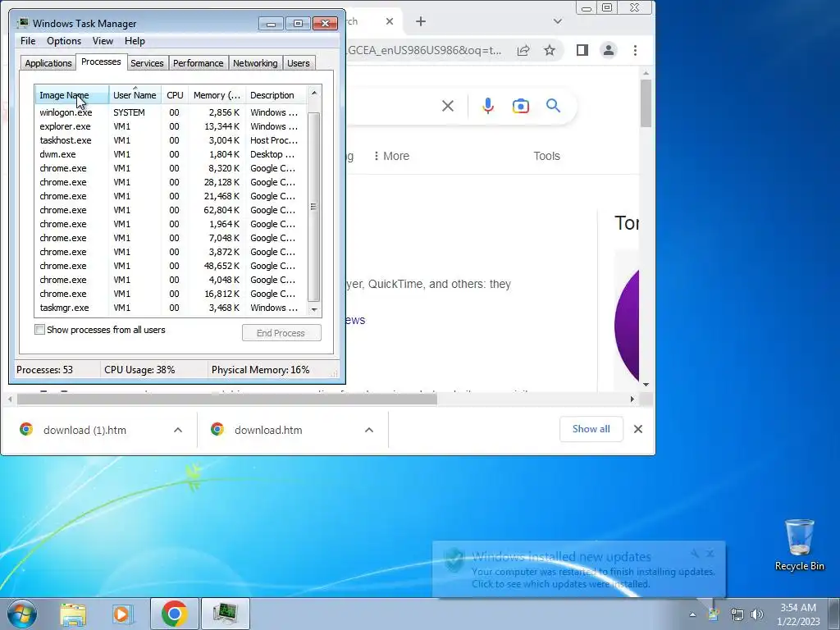
Task: Click the blue magnifier search icon
Action: click(x=553, y=106)
